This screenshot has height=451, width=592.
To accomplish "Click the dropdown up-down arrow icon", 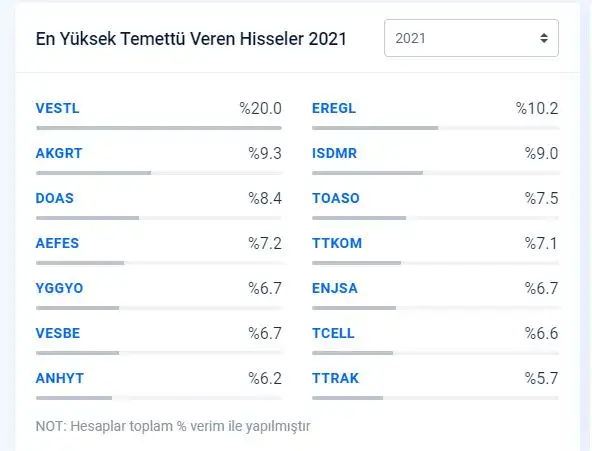I will (544, 38).
